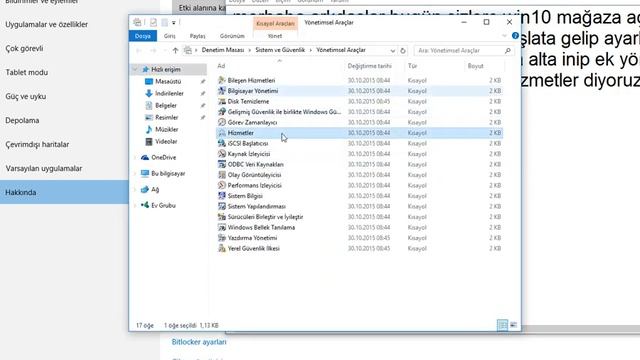Expand the ribbon with the chevron
Screen dimensions: 640x360
(504, 36)
